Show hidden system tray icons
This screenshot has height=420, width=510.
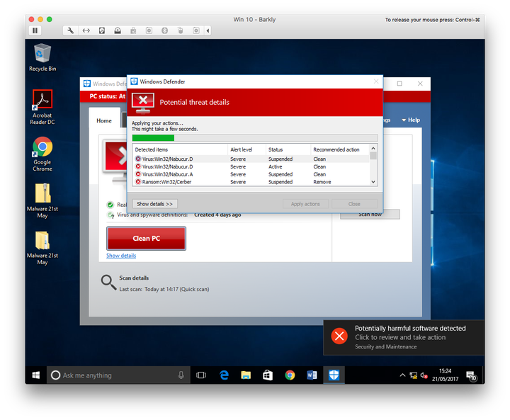[x=402, y=375]
